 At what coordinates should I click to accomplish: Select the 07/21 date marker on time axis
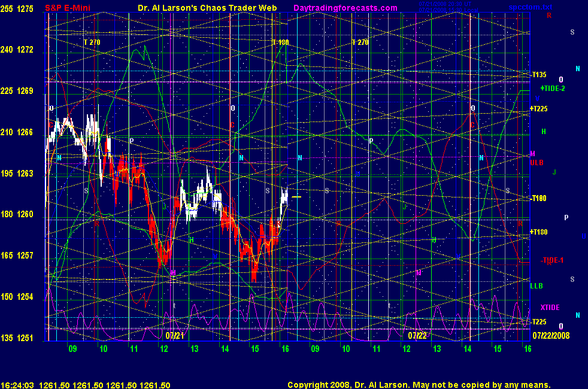pyautogui.click(x=174, y=336)
